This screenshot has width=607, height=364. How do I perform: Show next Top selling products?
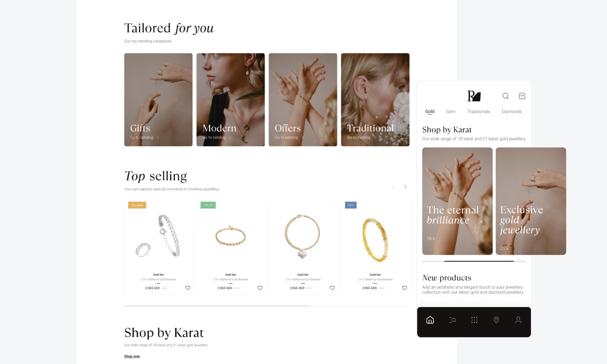405,187
